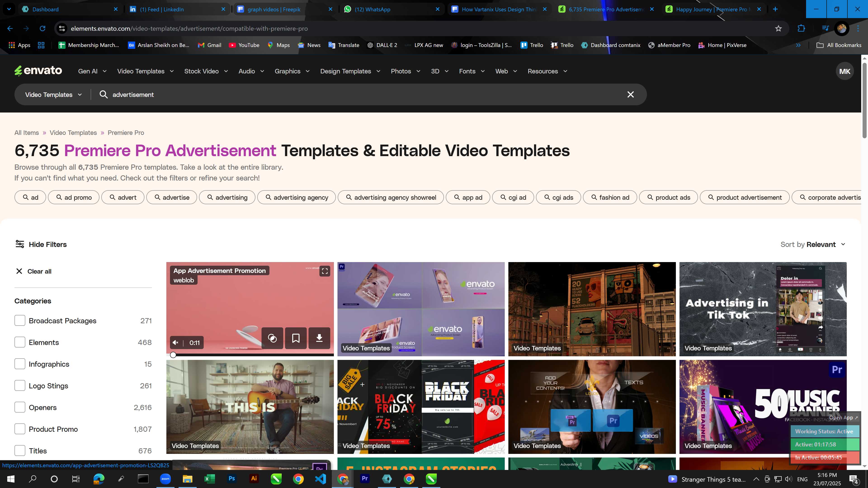The width and height of the screenshot is (868, 488).
Task: Click the Clear all filters button
Action: click(33, 271)
